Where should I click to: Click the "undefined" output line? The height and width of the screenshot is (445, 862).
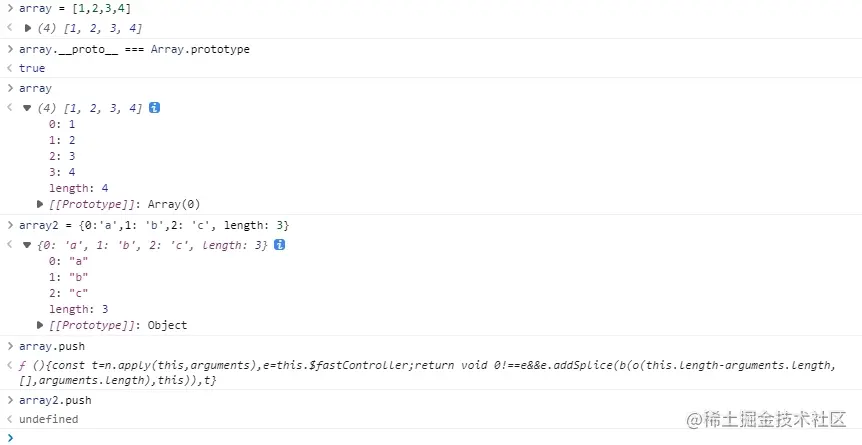[x=48, y=419]
